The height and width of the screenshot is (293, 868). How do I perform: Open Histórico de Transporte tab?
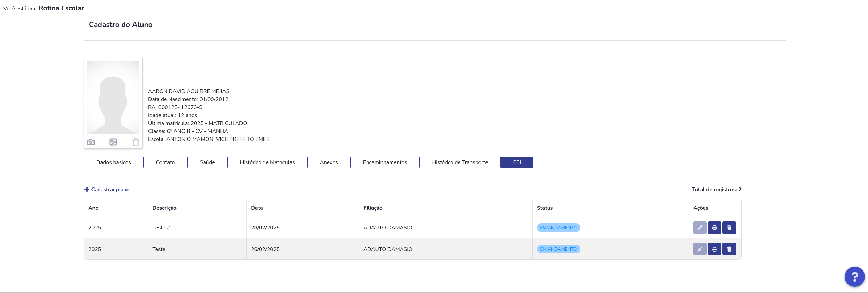(x=460, y=162)
